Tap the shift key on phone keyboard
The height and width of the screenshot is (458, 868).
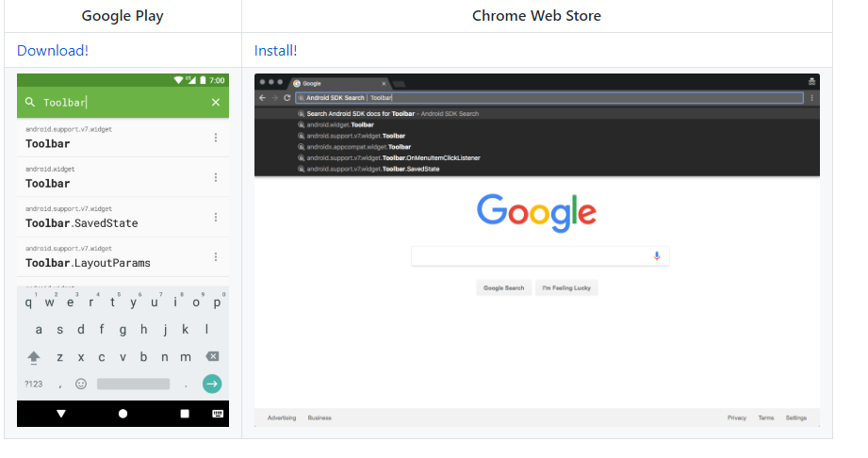34,357
